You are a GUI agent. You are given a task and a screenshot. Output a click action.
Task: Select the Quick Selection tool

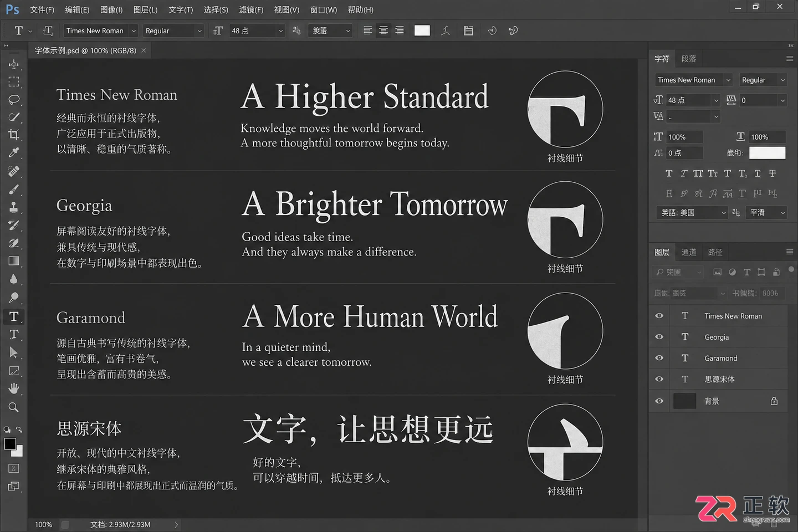14,117
